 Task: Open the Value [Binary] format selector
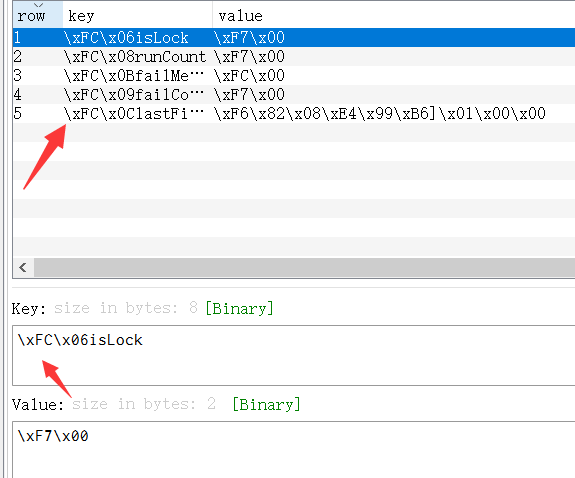click(x=267, y=404)
